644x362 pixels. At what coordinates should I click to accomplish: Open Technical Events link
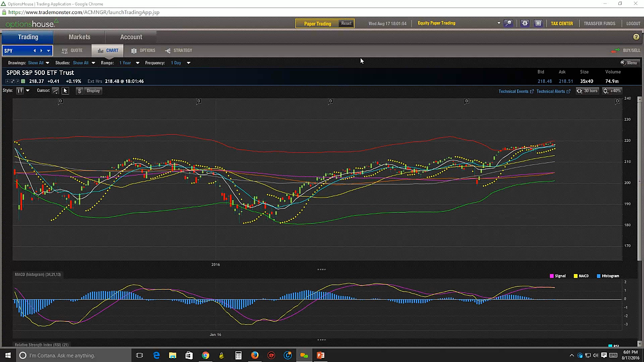coord(516,92)
